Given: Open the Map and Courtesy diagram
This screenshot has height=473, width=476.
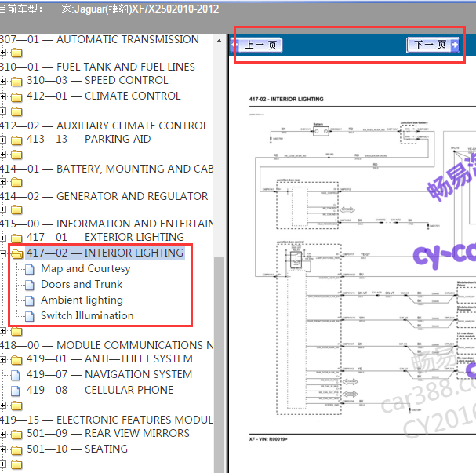Looking at the screenshot, I should click(85, 269).
